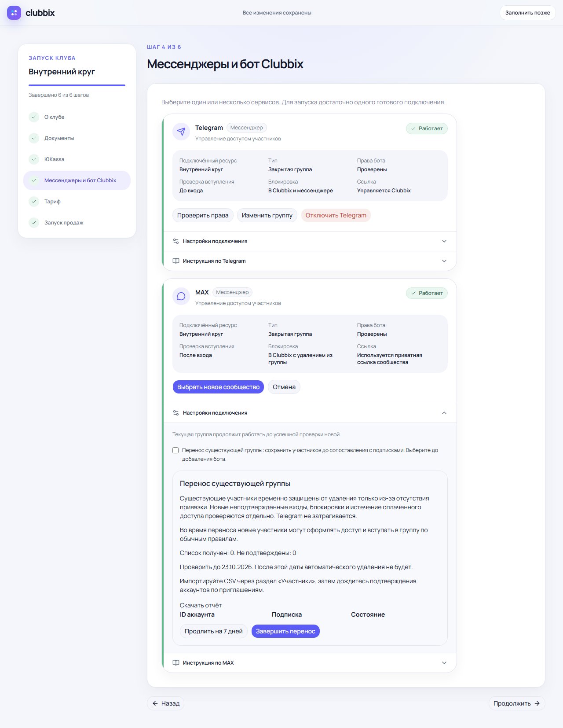Collapse MAX Настройки подключения chevron
The width and height of the screenshot is (563, 728).
coord(444,413)
